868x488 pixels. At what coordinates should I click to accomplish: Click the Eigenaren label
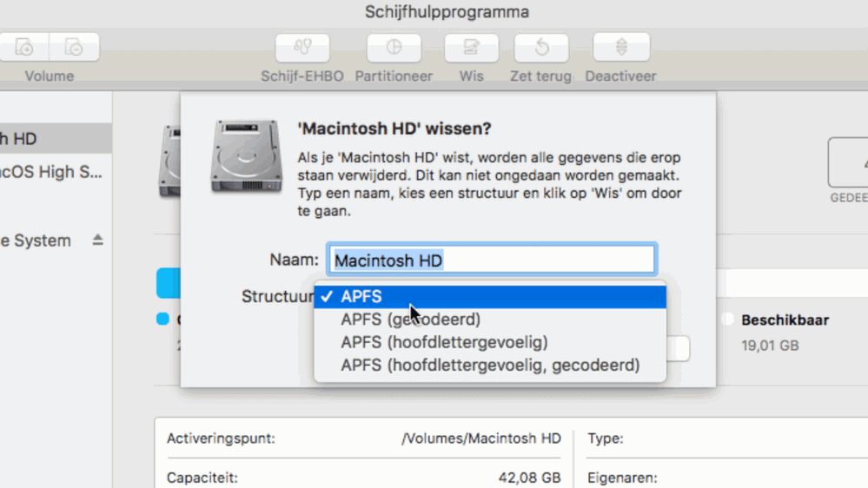tap(622, 478)
